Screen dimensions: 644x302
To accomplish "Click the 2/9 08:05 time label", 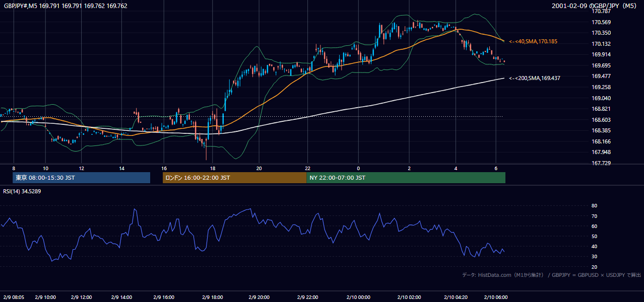I will click(14, 297).
